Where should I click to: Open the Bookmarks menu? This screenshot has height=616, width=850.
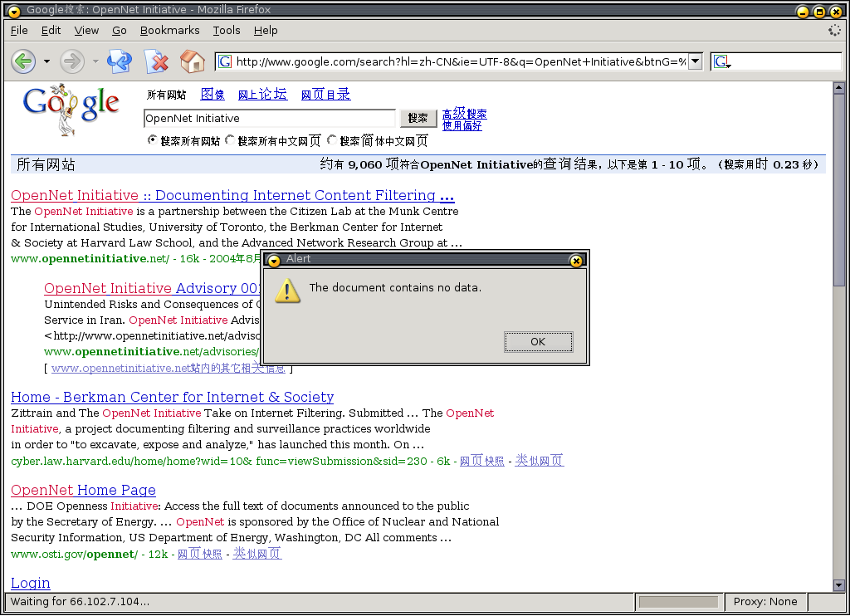pos(169,31)
